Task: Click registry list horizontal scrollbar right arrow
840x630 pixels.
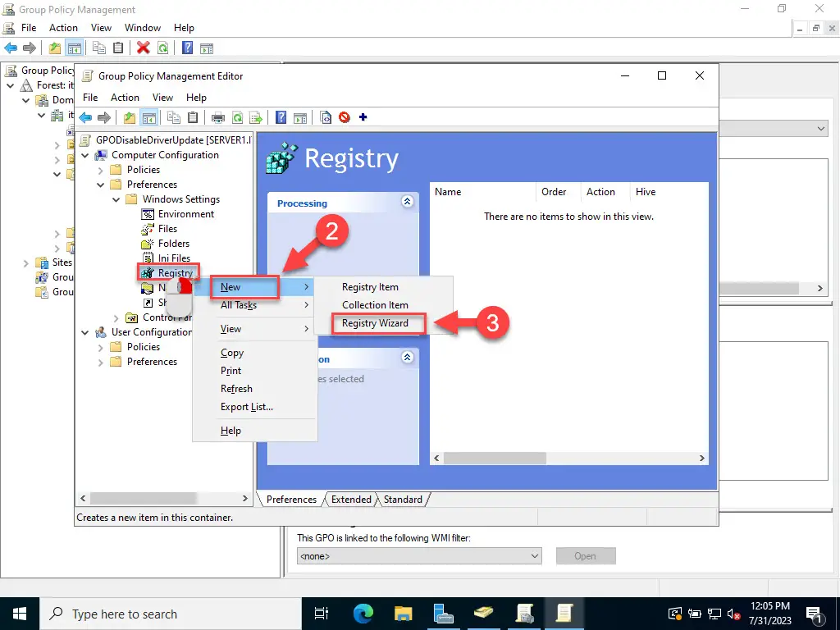Action: tap(701, 458)
